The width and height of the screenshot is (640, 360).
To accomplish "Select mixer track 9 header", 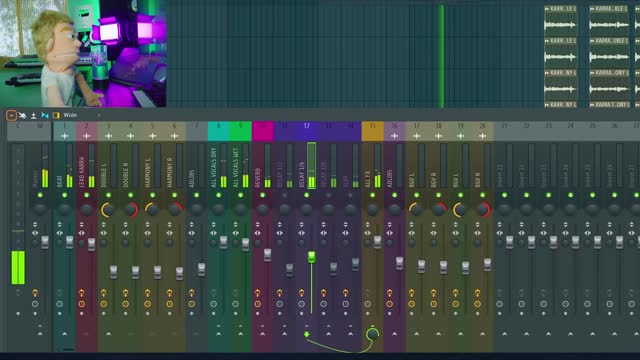I will [240, 131].
